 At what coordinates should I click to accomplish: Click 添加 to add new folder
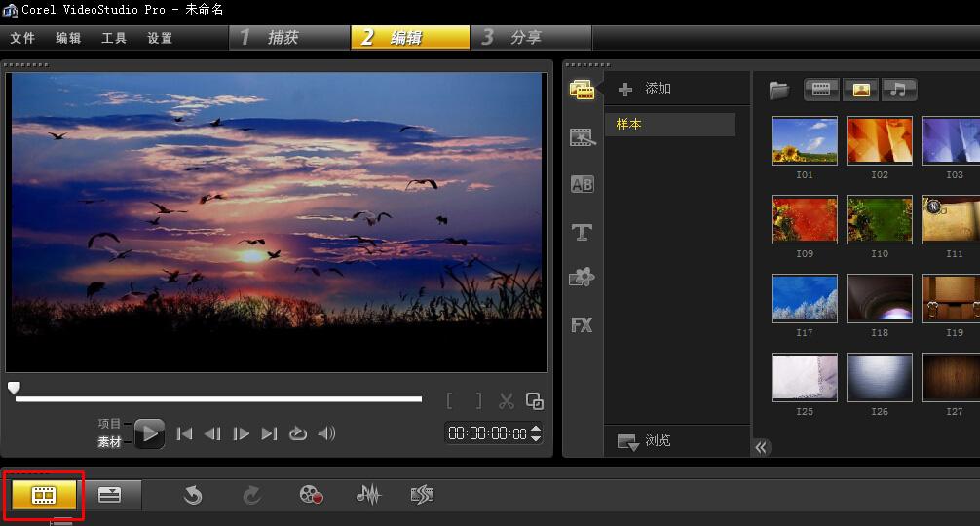click(645, 89)
